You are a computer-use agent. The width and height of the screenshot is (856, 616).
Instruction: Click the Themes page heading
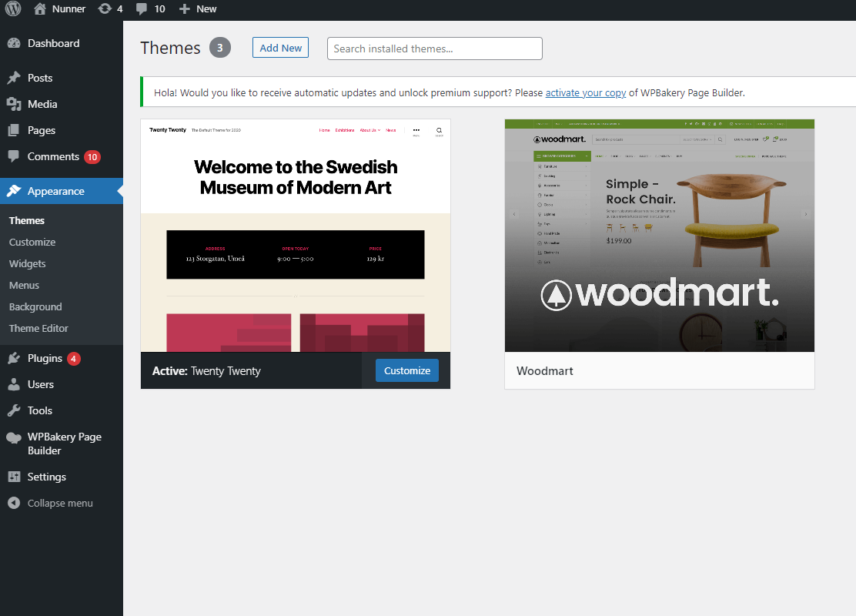click(x=170, y=48)
